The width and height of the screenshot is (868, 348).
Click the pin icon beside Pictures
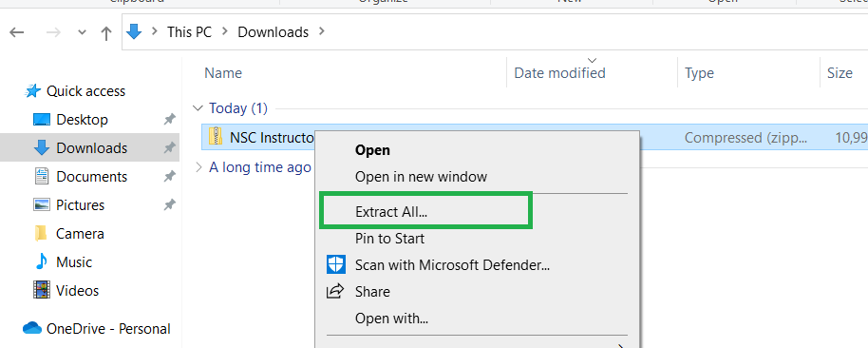pyautogui.click(x=170, y=205)
